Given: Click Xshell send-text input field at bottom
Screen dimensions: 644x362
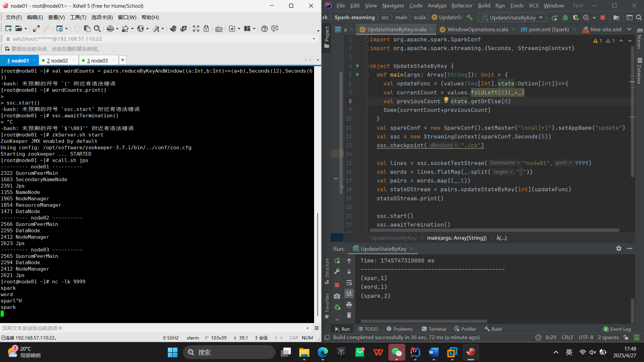Looking at the screenshot, I should (153, 328).
